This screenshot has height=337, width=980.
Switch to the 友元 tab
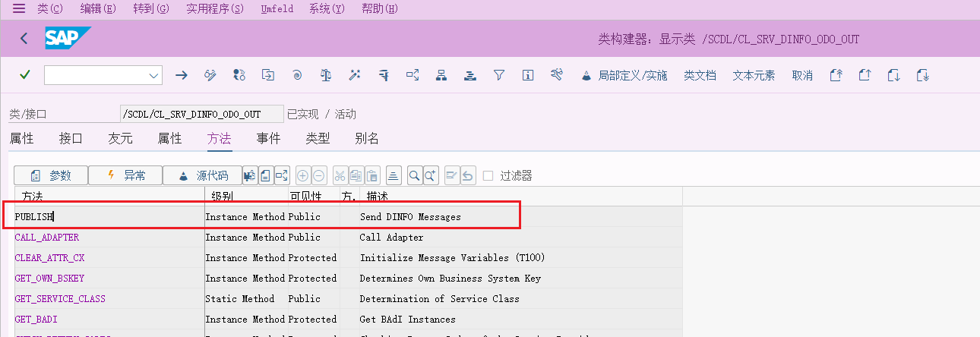point(120,138)
